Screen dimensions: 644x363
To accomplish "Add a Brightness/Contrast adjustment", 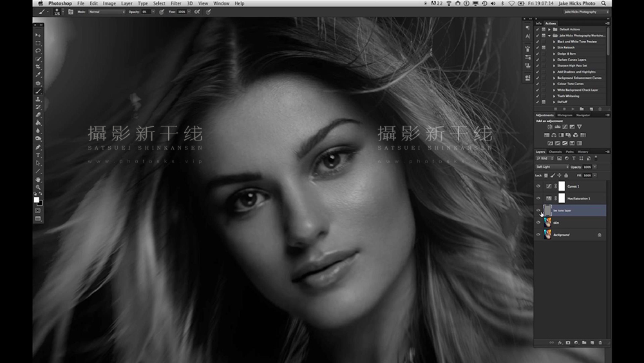I will (549, 126).
